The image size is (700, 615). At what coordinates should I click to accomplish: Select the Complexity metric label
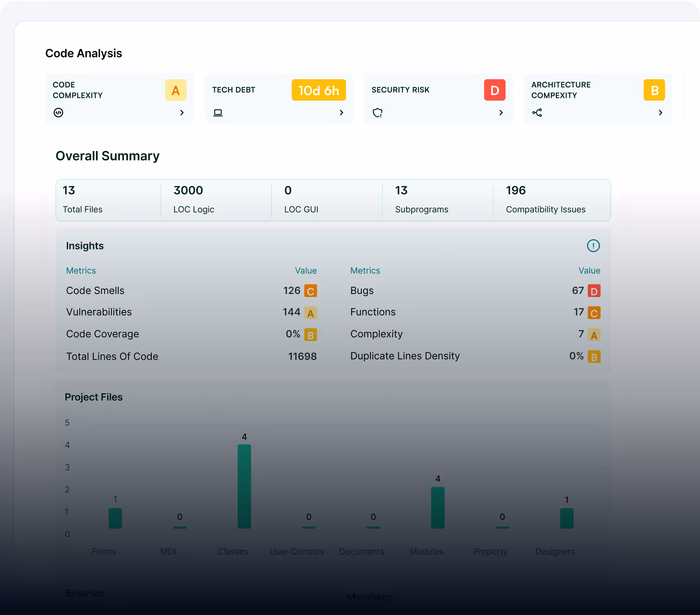pos(376,334)
